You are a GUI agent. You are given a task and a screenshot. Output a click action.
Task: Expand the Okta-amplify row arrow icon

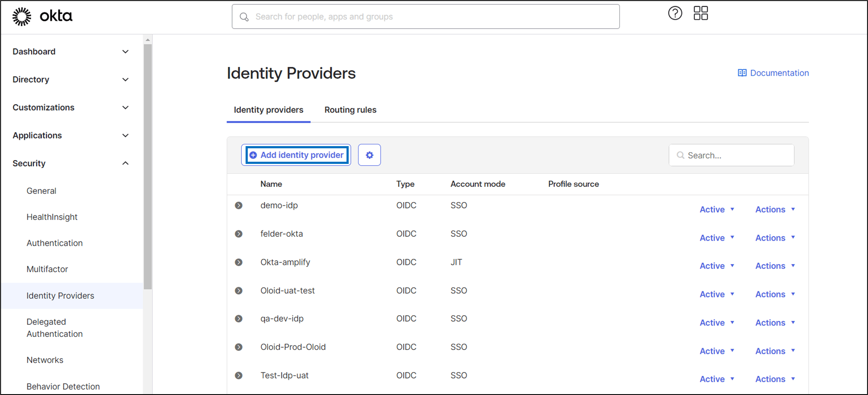239,262
